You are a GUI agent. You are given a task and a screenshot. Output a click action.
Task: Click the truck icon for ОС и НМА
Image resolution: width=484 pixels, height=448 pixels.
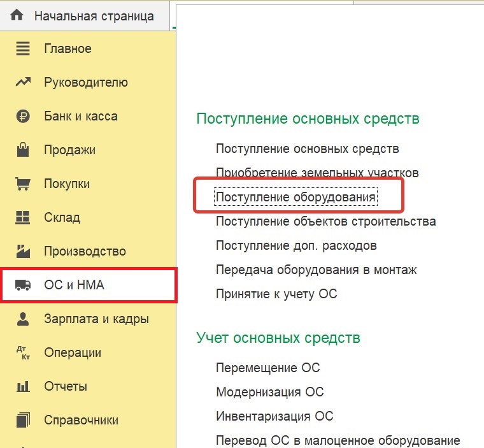pyautogui.click(x=23, y=285)
